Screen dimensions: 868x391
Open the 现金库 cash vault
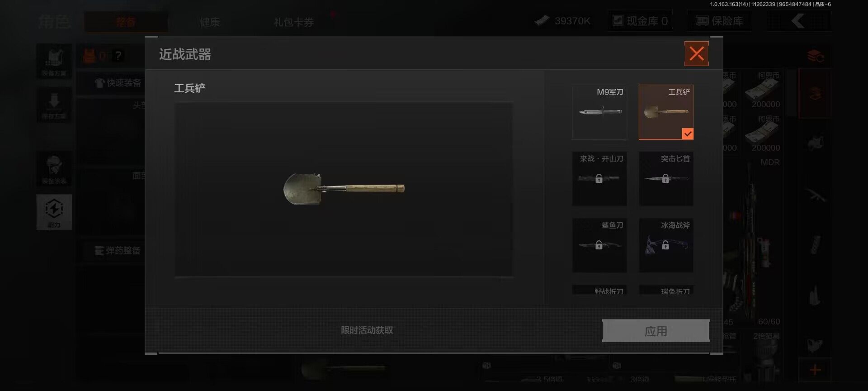[640, 21]
